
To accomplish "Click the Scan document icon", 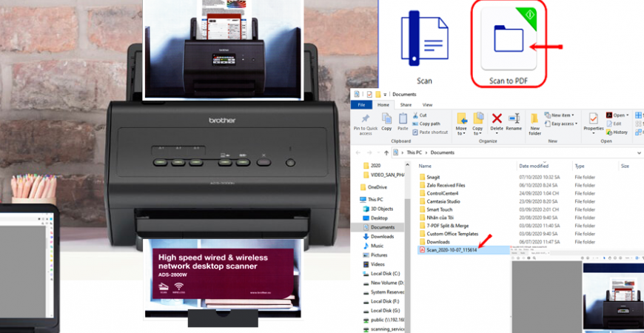I will [424, 38].
